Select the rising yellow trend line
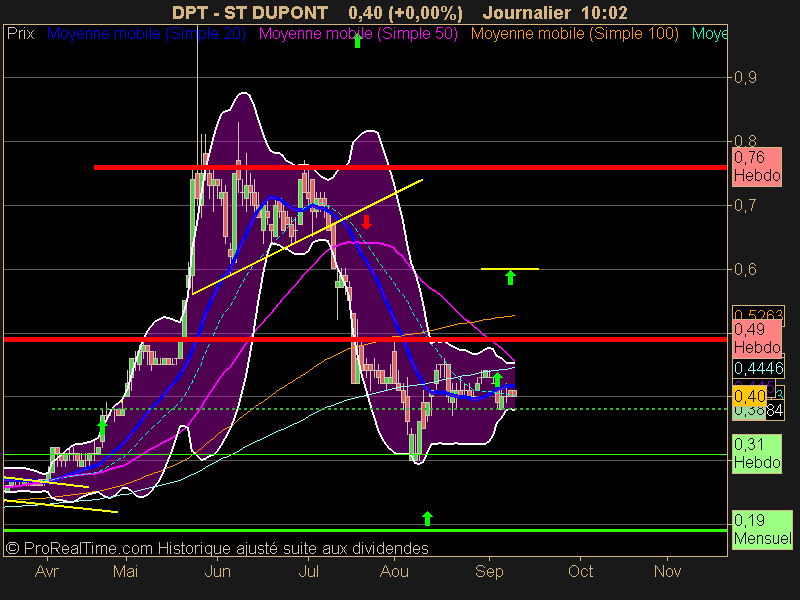 [x=308, y=237]
